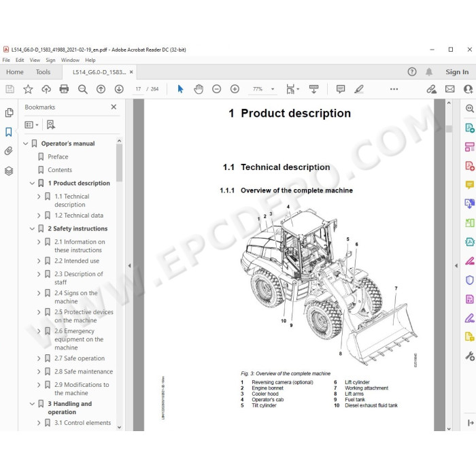This screenshot has height=476, width=476.
Task: Collapse 1 Product description bookmark
Action: coord(32,183)
